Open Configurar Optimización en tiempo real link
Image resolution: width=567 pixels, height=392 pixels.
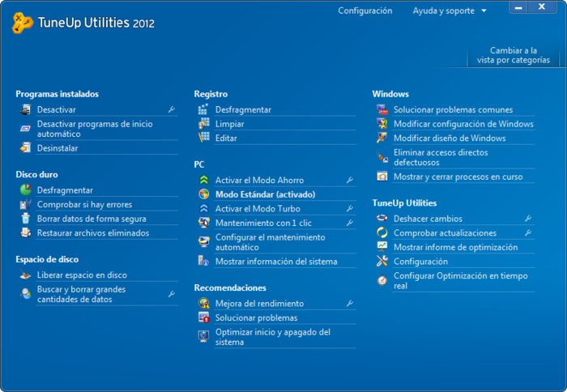click(460, 280)
